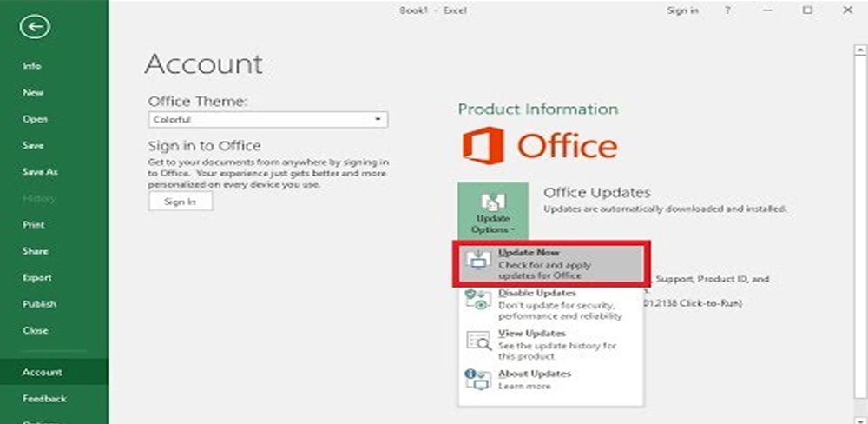The width and height of the screenshot is (868, 424).
Task: Go to the New page
Action: [33, 93]
